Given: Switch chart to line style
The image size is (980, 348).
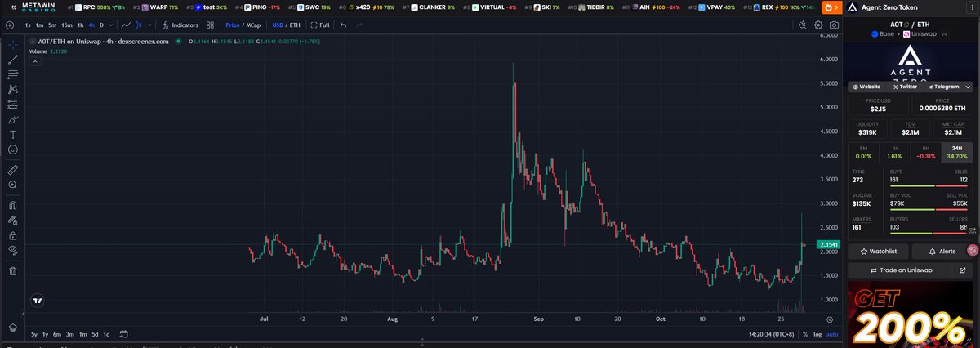Looking at the screenshot, I should 126,25.
